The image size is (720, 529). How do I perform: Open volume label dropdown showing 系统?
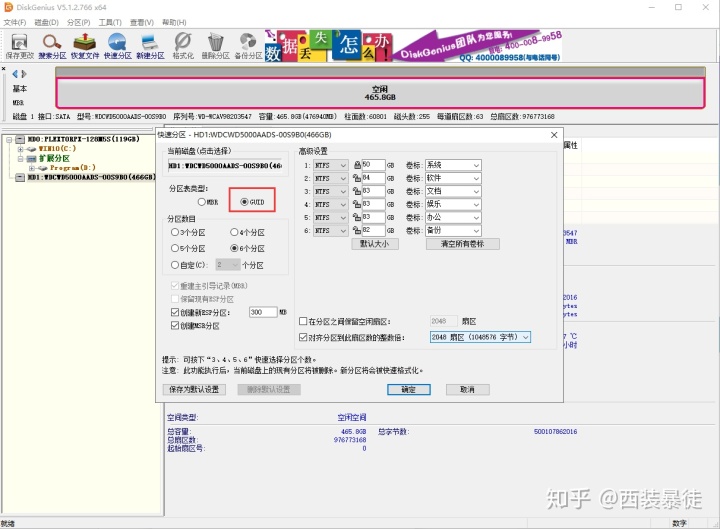point(453,165)
